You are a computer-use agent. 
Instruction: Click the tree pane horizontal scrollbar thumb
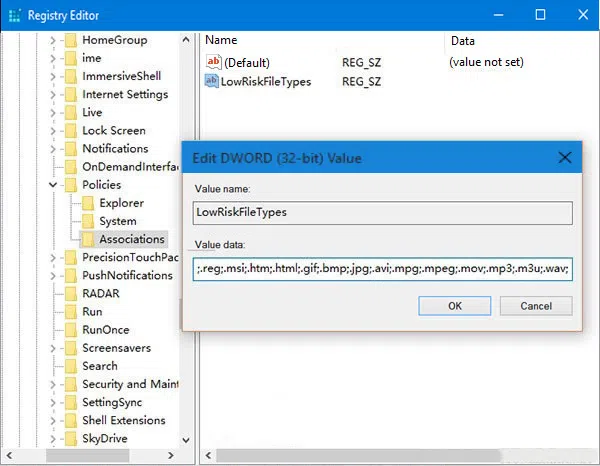click(x=88, y=455)
